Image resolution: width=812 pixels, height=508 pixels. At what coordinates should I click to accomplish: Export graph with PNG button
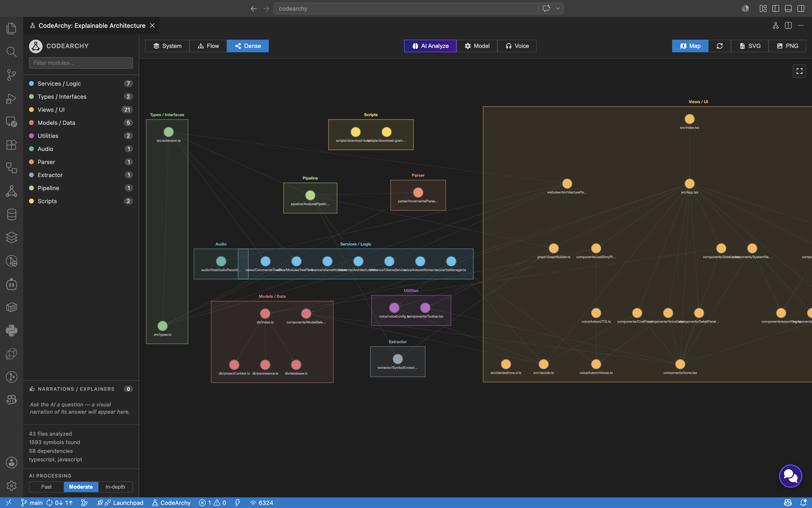(787, 46)
